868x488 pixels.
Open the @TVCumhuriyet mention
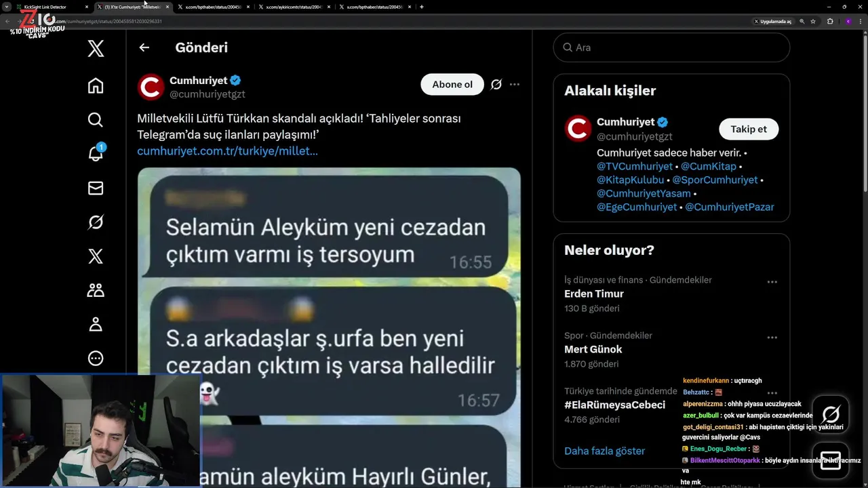coord(635,166)
